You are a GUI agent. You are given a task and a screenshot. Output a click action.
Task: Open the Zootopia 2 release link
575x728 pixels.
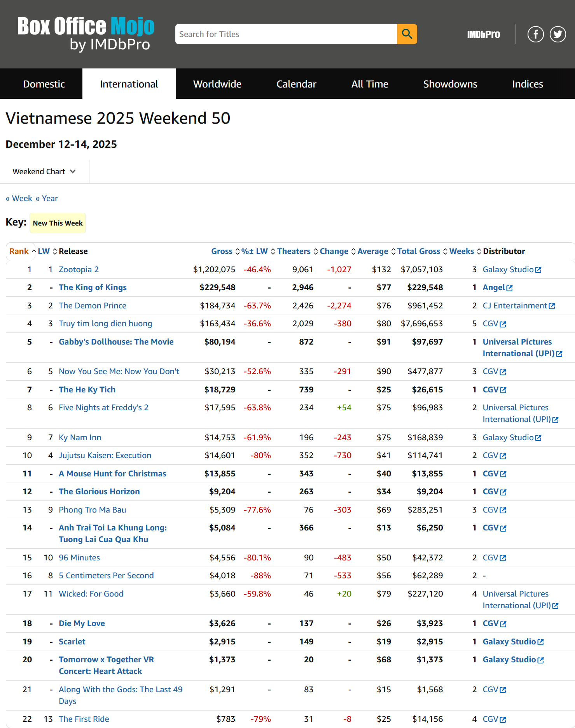click(x=79, y=269)
